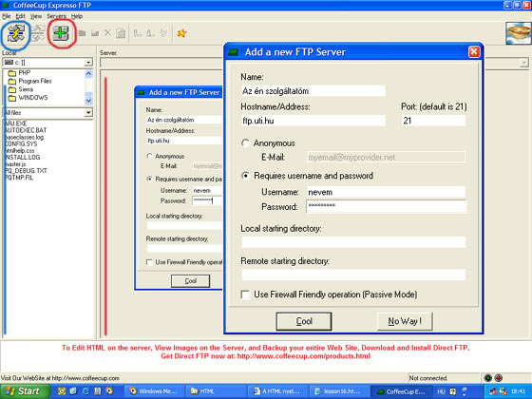Screen dimensions: 532x399
Task: Select the PHP folder icon
Action: tap(12, 73)
